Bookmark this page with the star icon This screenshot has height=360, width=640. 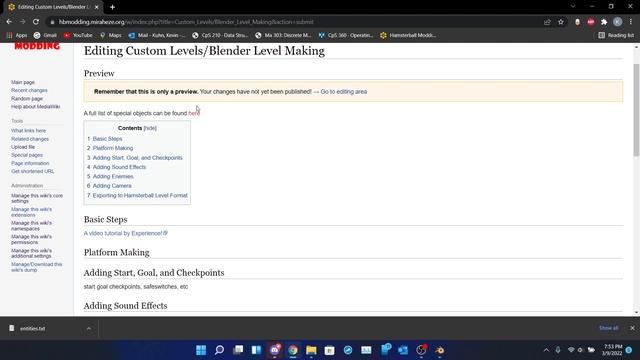click(x=561, y=22)
